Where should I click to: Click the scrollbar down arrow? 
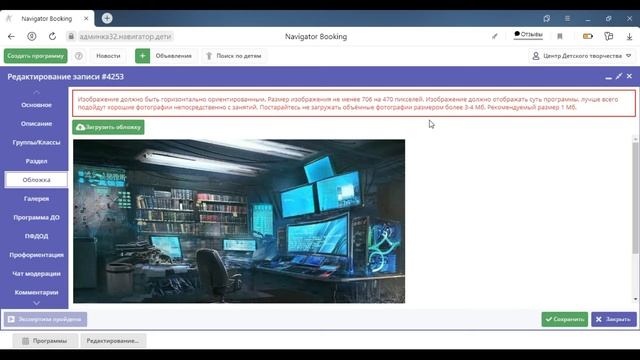[x=635, y=300]
